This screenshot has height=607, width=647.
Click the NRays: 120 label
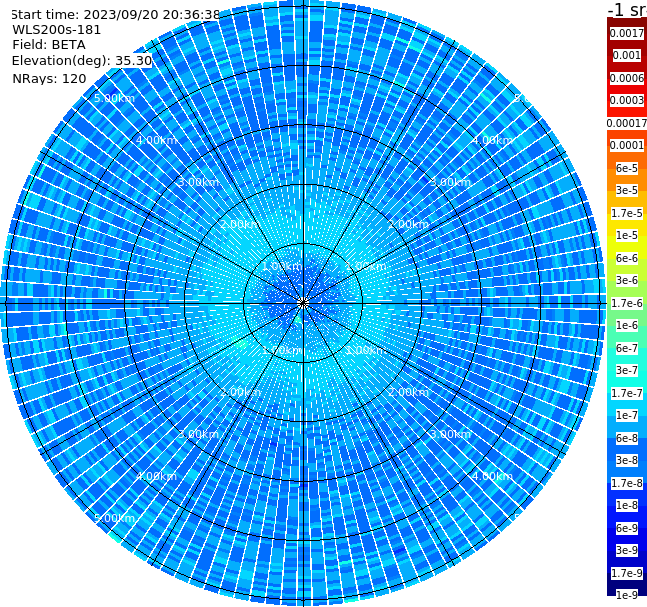click(x=49, y=78)
